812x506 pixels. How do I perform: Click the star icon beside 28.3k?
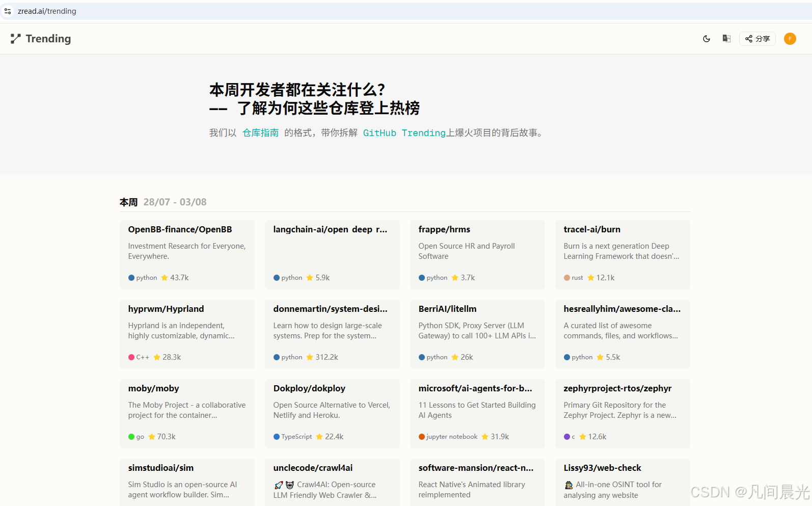(x=157, y=357)
